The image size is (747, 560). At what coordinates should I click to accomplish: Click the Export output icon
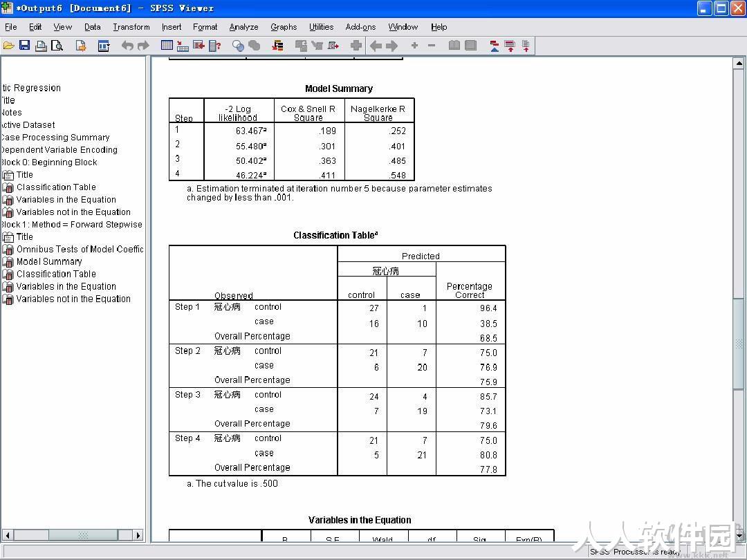(x=81, y=46)
